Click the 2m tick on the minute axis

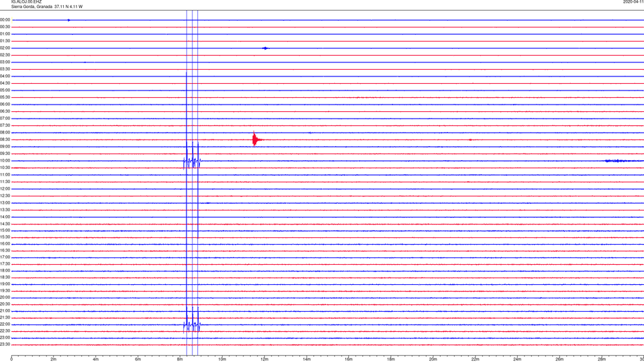(54, 359)
